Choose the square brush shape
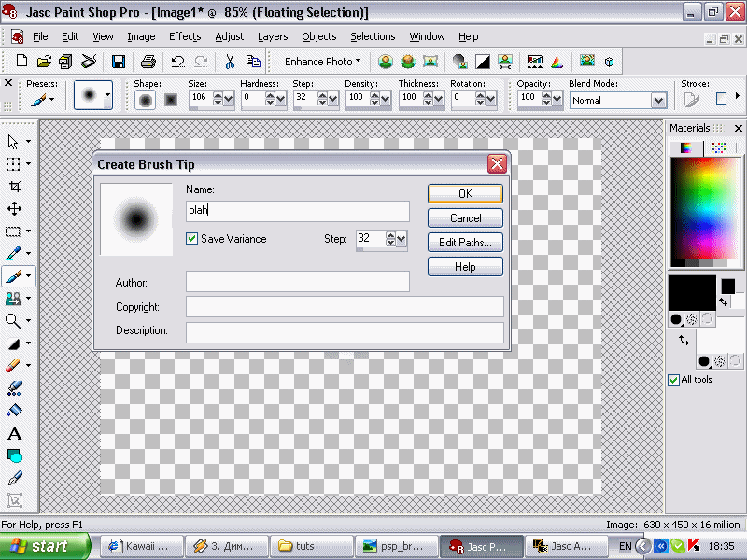Viewport: 747px width, 560px height. pyautogui.click(x=171, y=100)
